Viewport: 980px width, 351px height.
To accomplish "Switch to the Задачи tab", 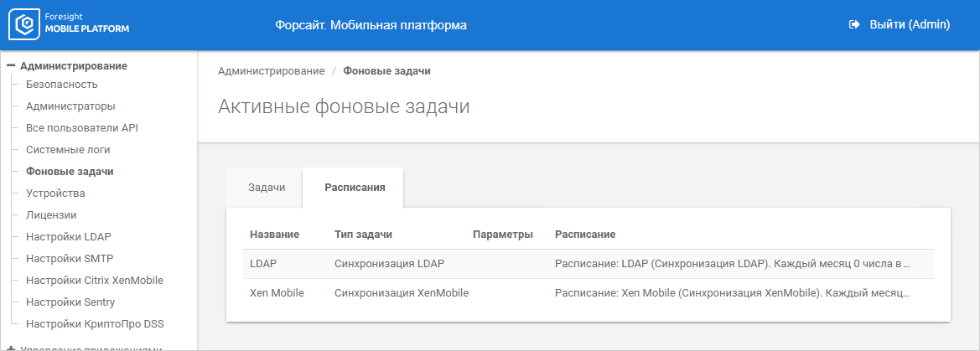I will coord(267,188).
